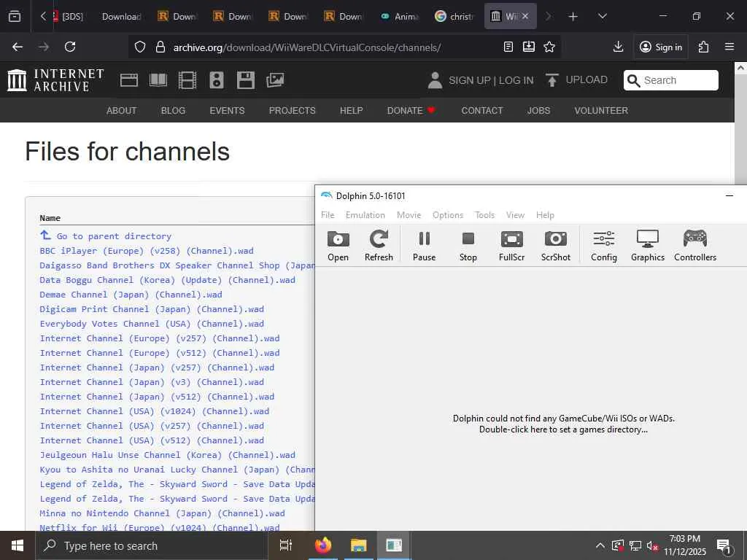Screen dimensions: 747x560
Task: Switch to the christ Google tab
Action: (x=454, y=16)
